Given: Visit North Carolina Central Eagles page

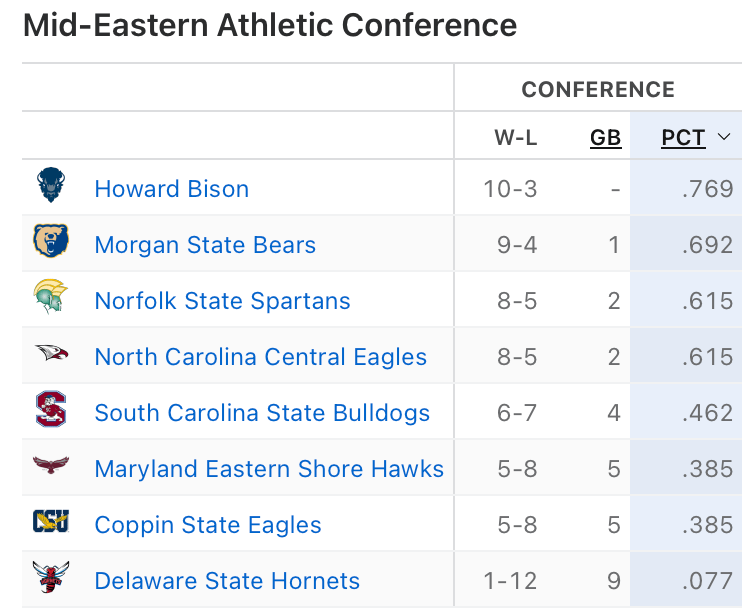Looking at the screenshot, I should [x=260, y=357].
